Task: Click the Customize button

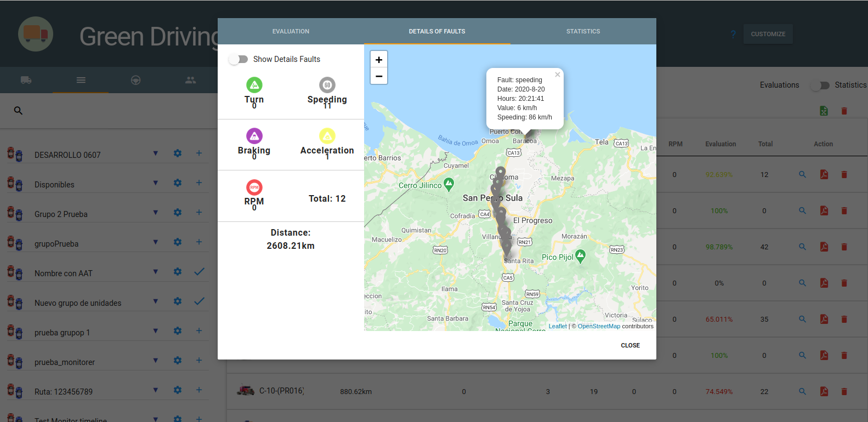Action: coord(768,34)
